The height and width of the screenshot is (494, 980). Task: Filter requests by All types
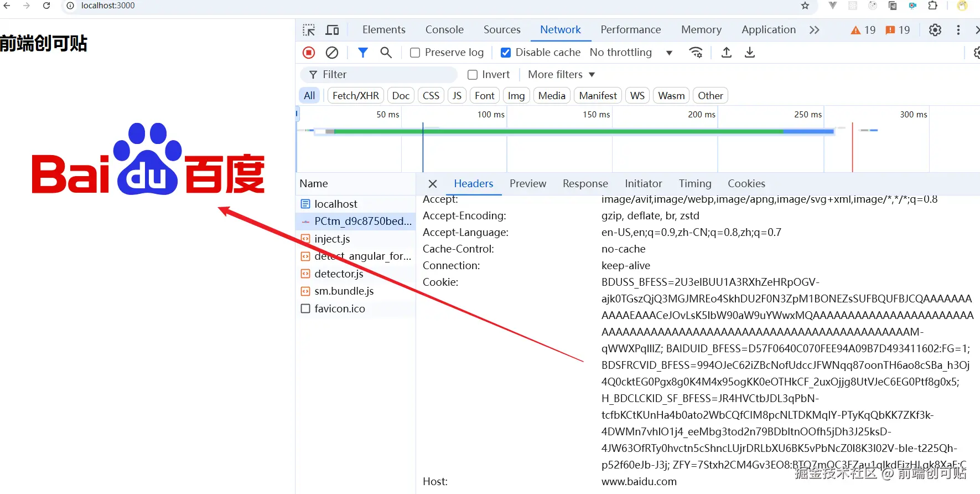(309, 96)
